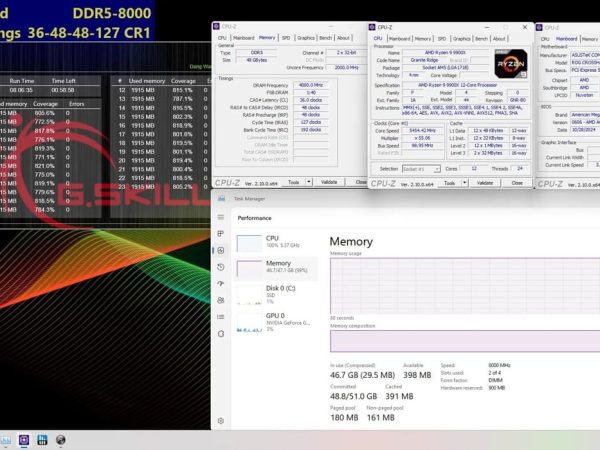Select Performance page icon in Task Manager
The width and height of the screenshot is (600, 450).
tap(221, 250)
